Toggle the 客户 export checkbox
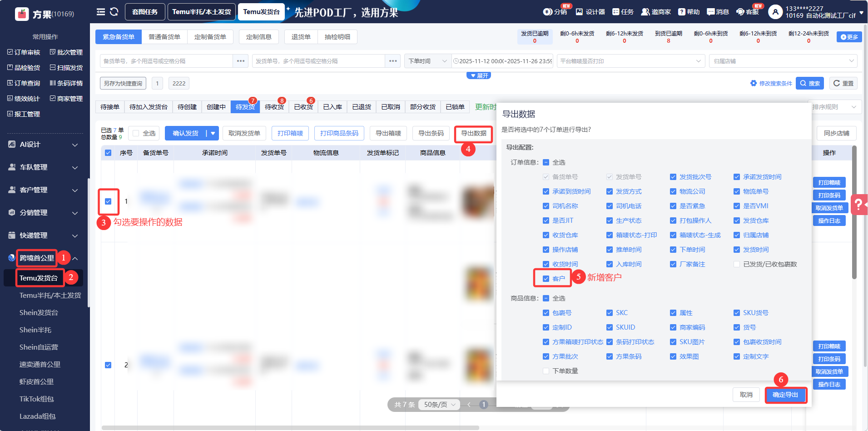The height and width of the screenshot is (431, 868). [546, 279]
